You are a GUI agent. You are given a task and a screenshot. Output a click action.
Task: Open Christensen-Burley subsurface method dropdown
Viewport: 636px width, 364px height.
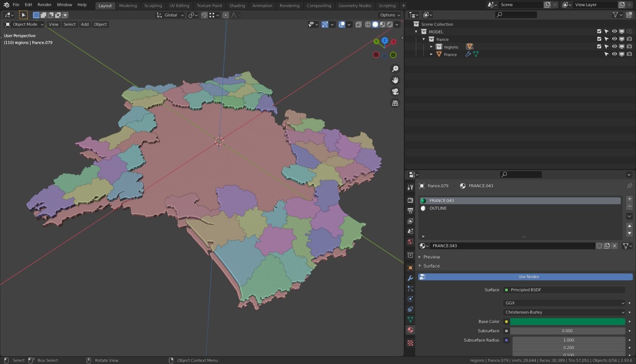point(564,312)
